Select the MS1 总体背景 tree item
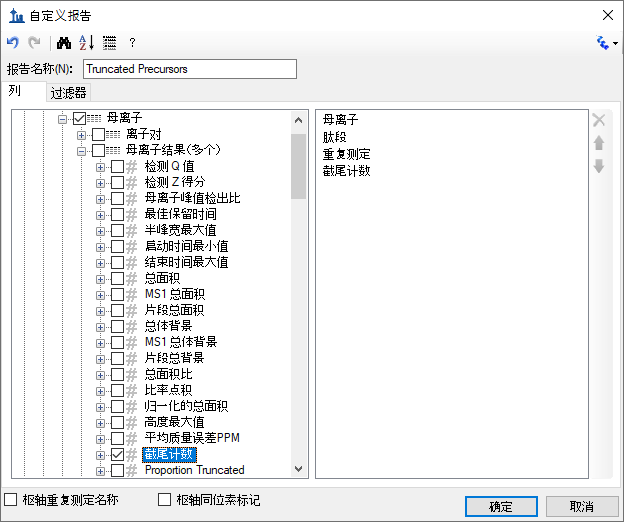This screenshot has height=522, width=624. tap(181, 342)
